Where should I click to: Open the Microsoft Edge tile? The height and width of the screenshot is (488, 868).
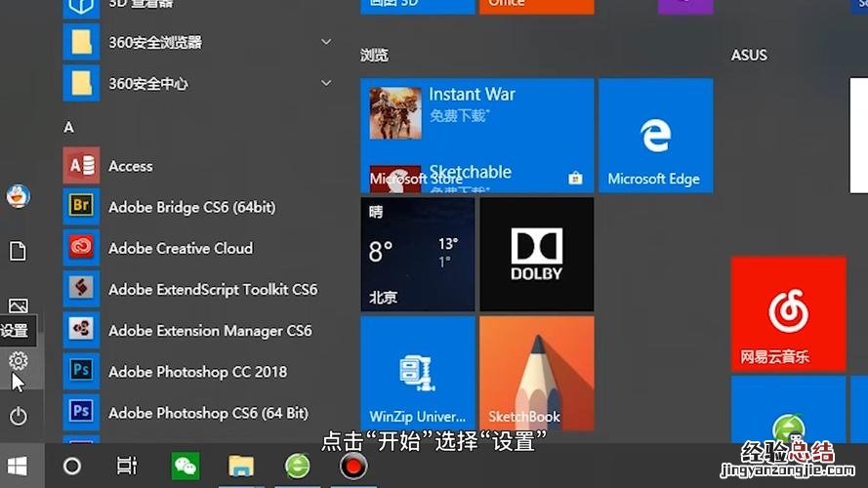tap(654, 137)
